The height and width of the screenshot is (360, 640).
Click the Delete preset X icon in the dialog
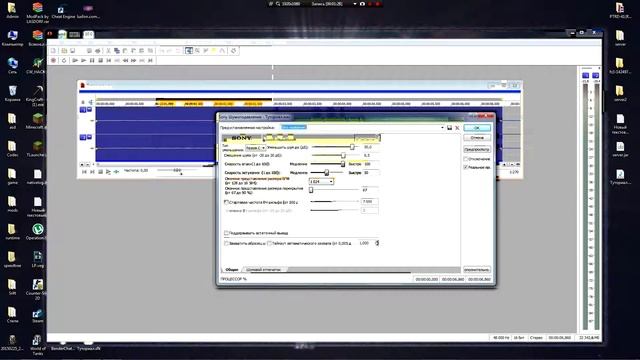pos(457,128)
